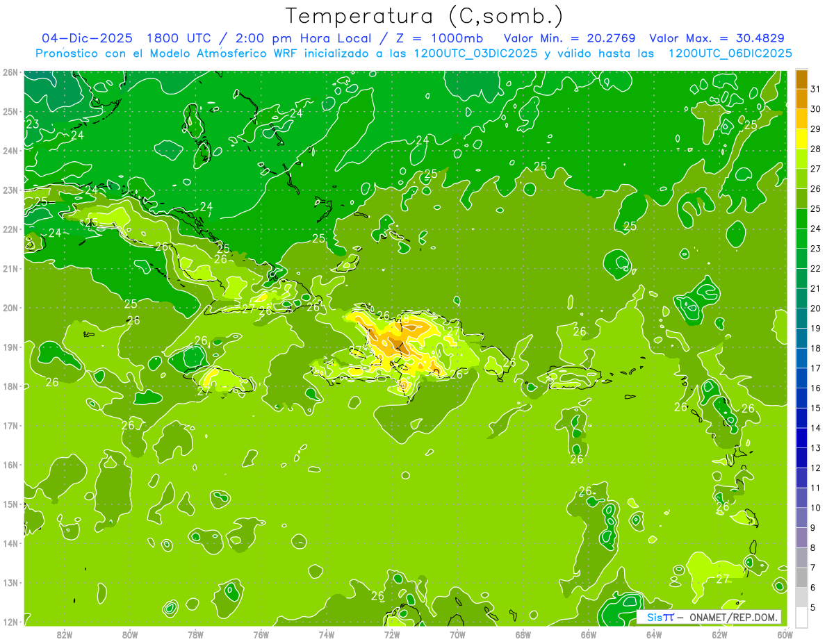Click the '74W' longitude axis label
The height and width of the screenshot is (644, 834).
pyautogui.click(x=326, y=635)
